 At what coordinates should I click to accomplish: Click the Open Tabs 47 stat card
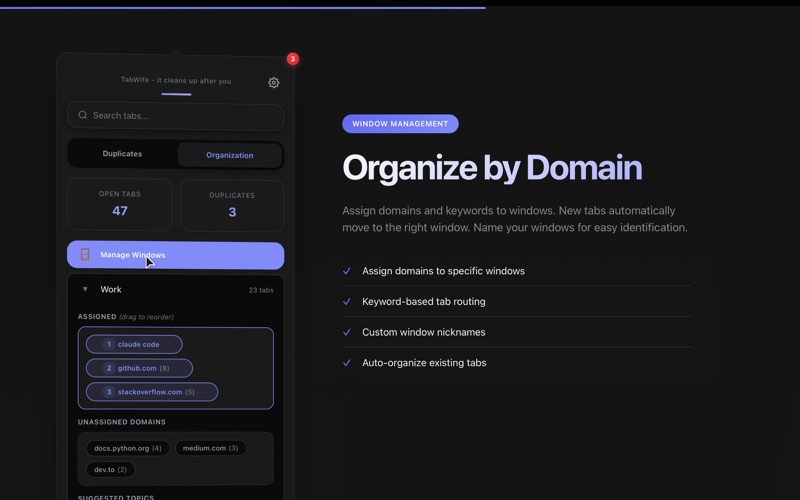point(120,204)
